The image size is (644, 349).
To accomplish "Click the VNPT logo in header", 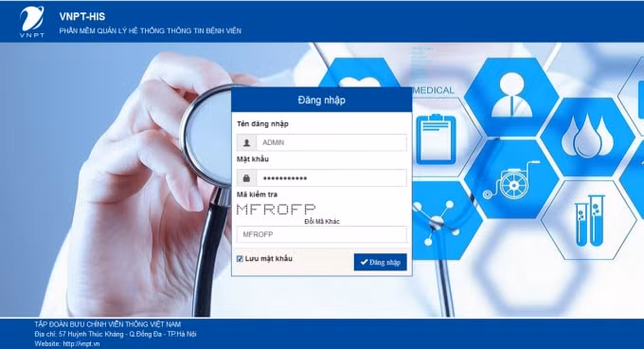I will point(32,22).
